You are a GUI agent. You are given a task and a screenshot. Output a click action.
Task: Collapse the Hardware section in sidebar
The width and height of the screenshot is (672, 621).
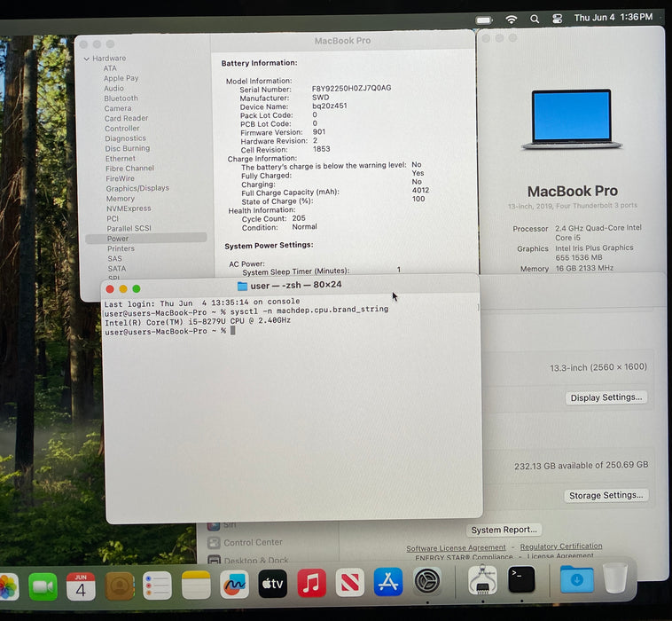tap(87, 59)
